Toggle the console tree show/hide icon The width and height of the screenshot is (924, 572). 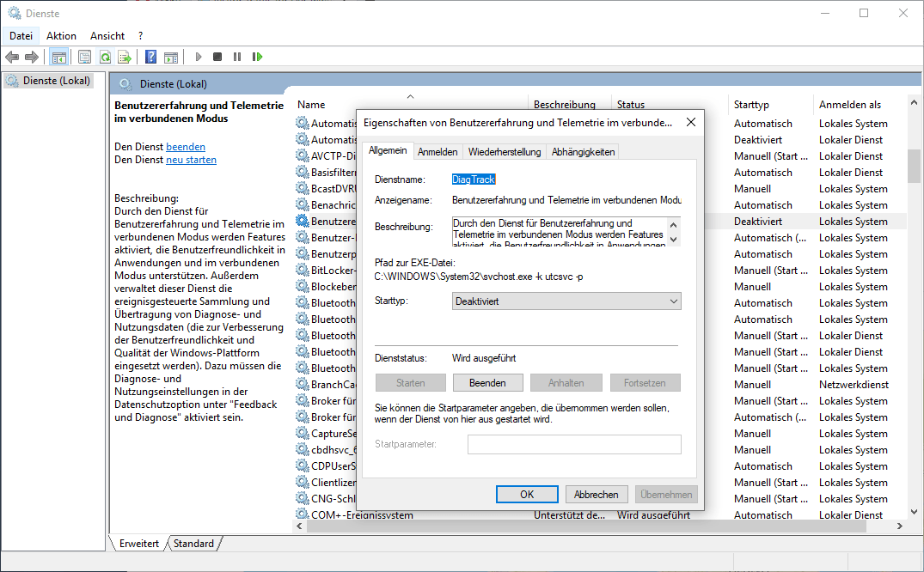[x=59, y=57]
